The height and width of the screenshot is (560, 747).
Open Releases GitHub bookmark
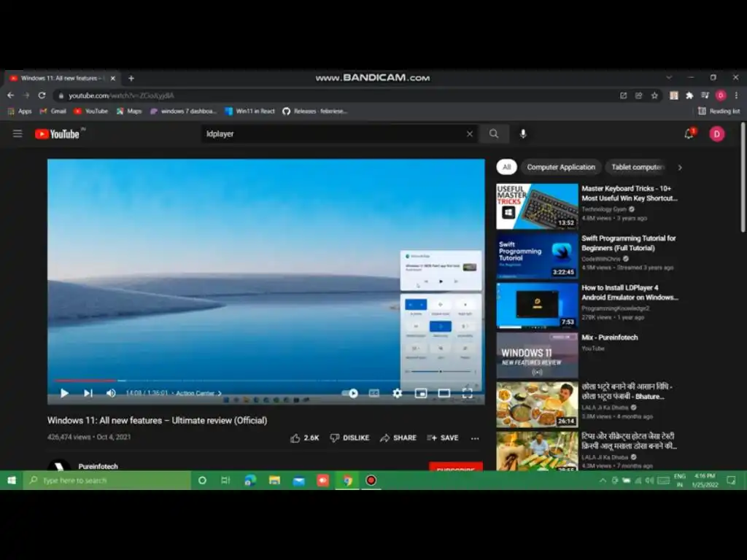click(315, 111)
